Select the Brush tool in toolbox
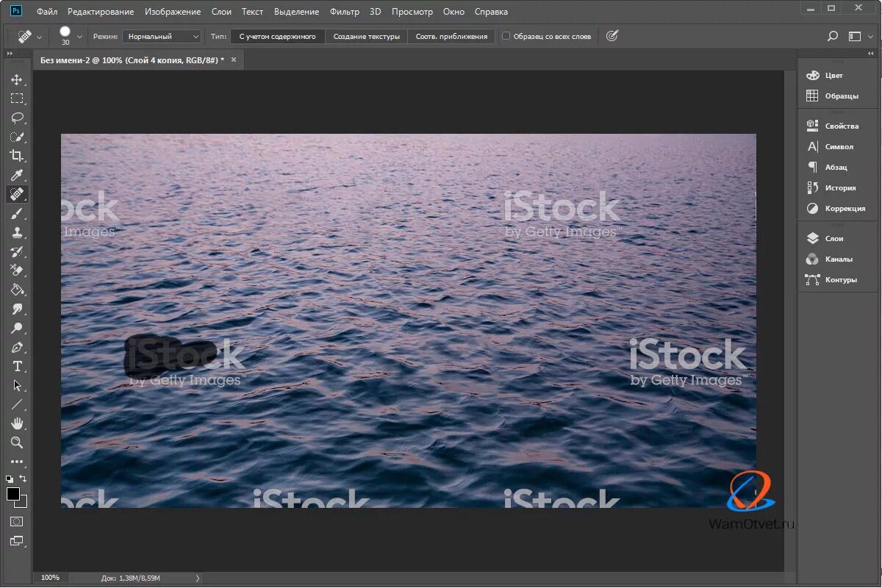The height and width of the screenshot is (588, 882). [17, 213]
